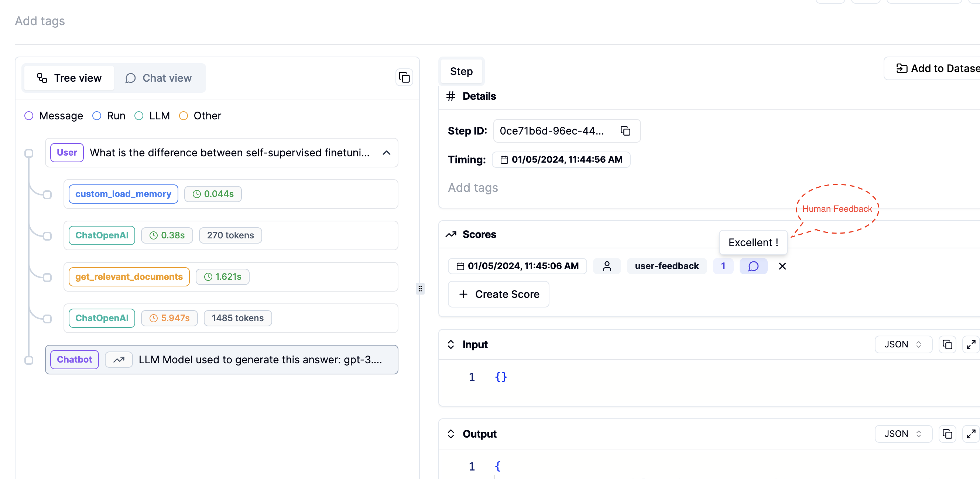
Task: Copy the Output JSON content
Action: [947, 434]
